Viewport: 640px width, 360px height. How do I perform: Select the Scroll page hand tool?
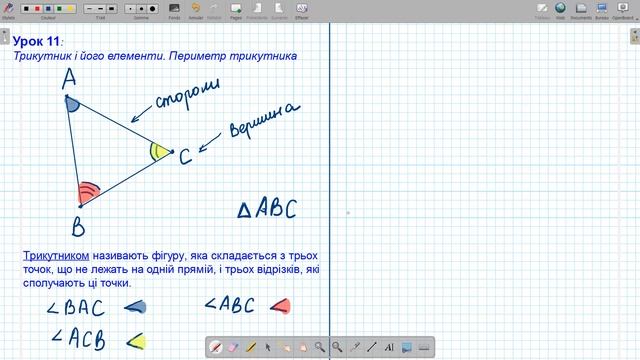click(303, 347)
